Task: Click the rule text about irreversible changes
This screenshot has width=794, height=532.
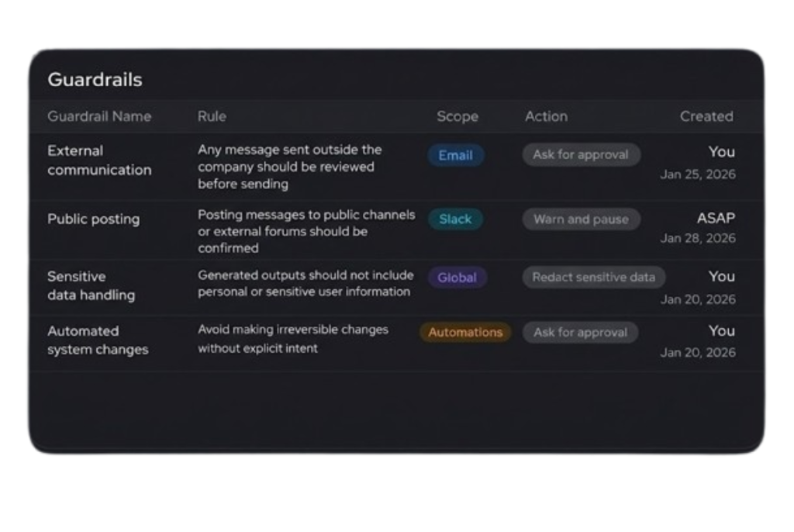Action: click(x=292, y=339)
